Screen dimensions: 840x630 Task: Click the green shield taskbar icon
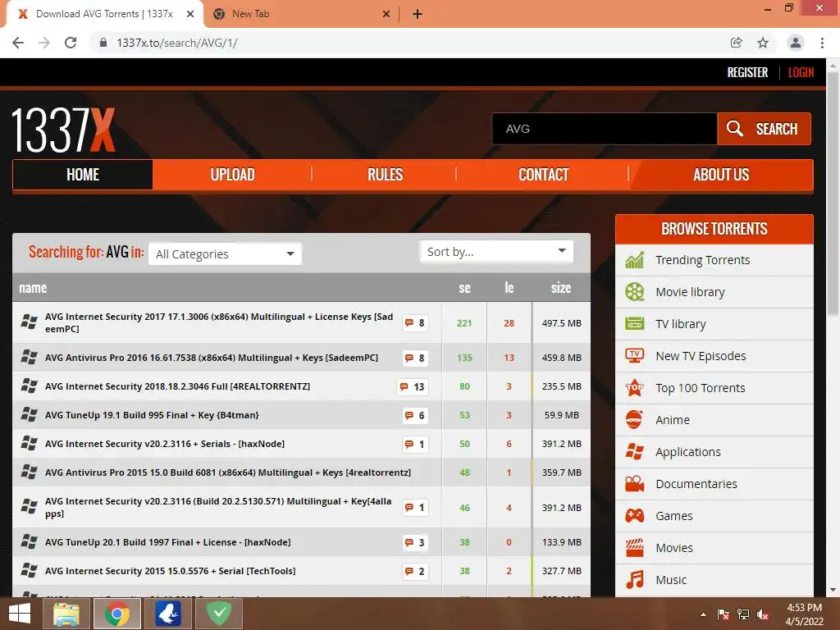click(219, 614)
